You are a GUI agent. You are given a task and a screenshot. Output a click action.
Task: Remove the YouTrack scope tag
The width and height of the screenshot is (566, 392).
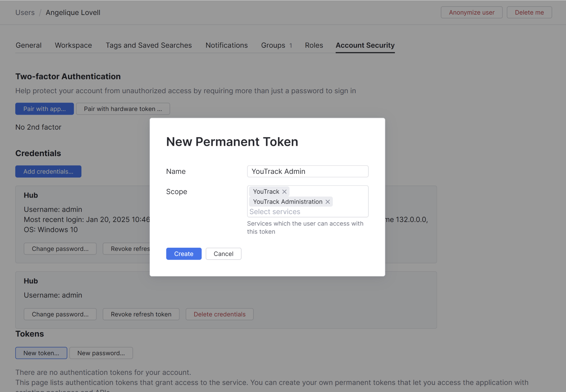[x=284, y=192]
